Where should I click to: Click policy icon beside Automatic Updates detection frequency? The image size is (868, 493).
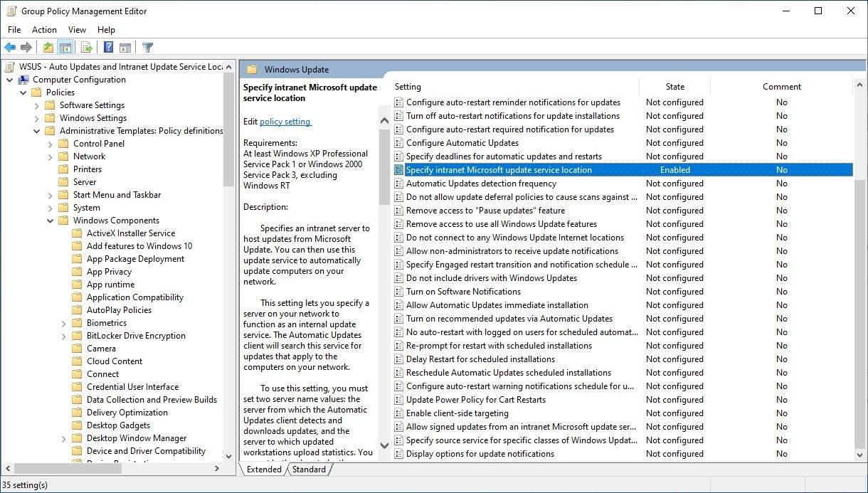point(398,184)
